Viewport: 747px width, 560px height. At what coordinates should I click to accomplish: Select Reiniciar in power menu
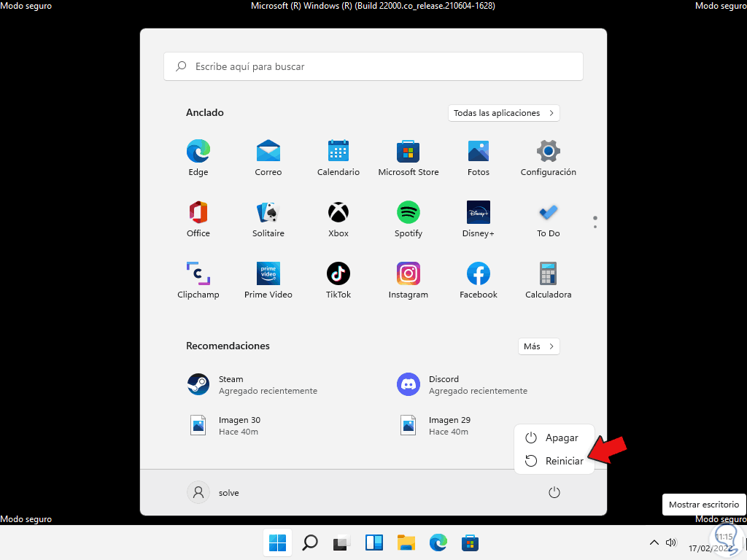point(554,461)
